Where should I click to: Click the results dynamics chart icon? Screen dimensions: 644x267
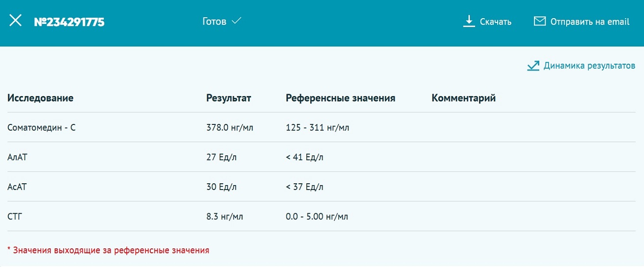coord(533,66)
